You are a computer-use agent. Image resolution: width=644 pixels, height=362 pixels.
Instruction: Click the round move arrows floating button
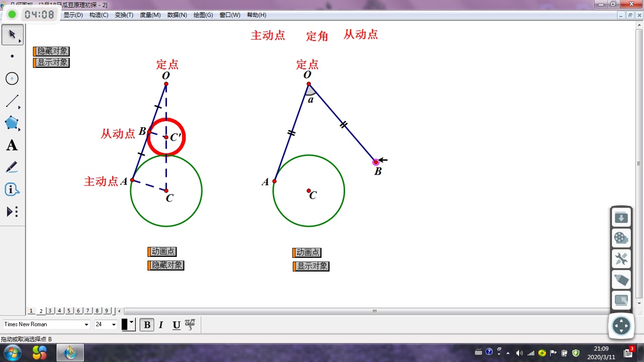(621, 326)
